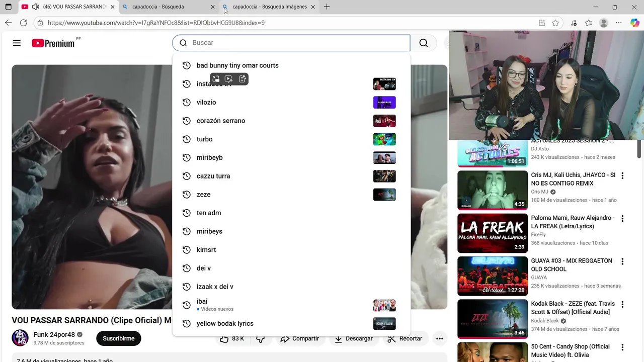Viewport: 644px width, 362px height.
Task: Click the Compartir share button
Action: point(299,339)
